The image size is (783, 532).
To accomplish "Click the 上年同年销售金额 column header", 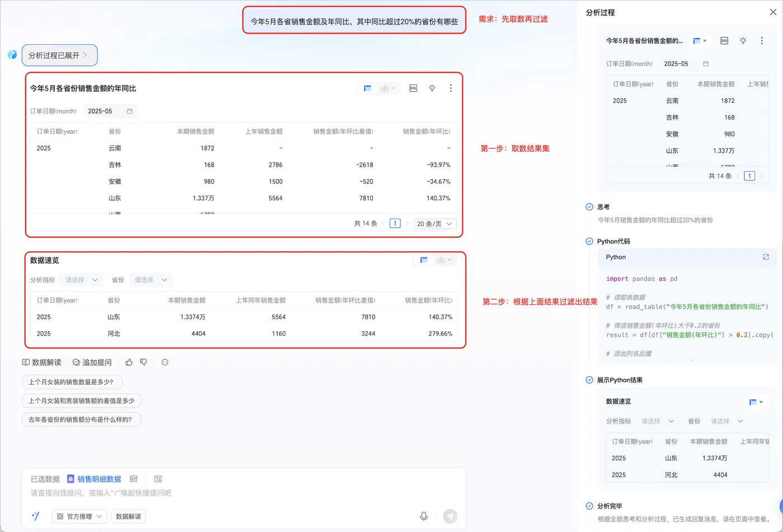I will [261, 300].
